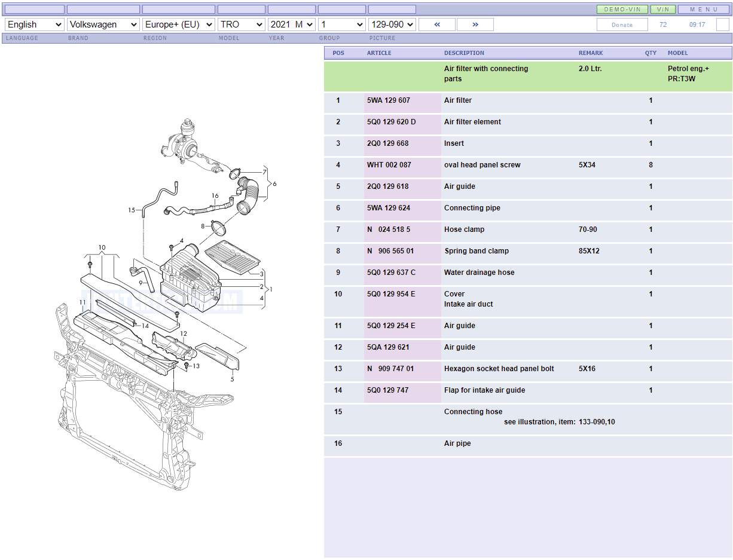Click the VIN button
733x560 pixels.
point(662,10)
